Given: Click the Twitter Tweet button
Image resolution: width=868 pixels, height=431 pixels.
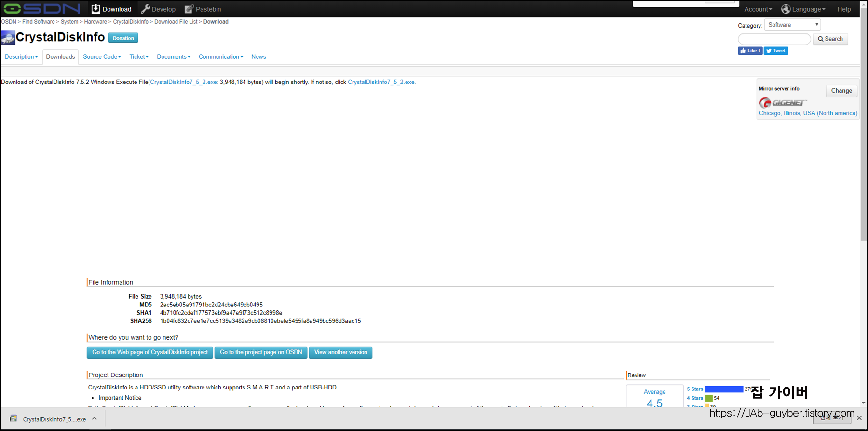Looking at the screenshot, I should (776, 51).
